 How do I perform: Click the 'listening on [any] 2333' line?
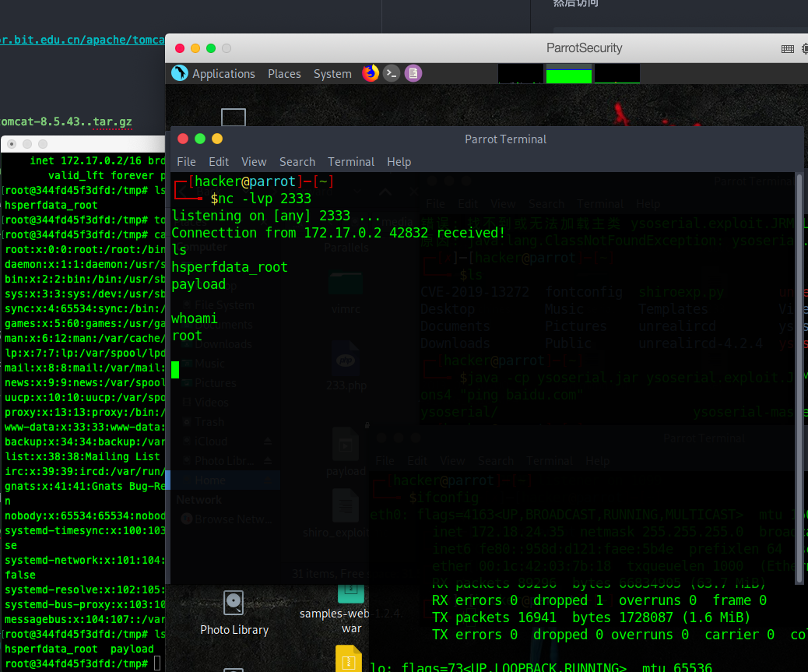(x=276, y=216)
